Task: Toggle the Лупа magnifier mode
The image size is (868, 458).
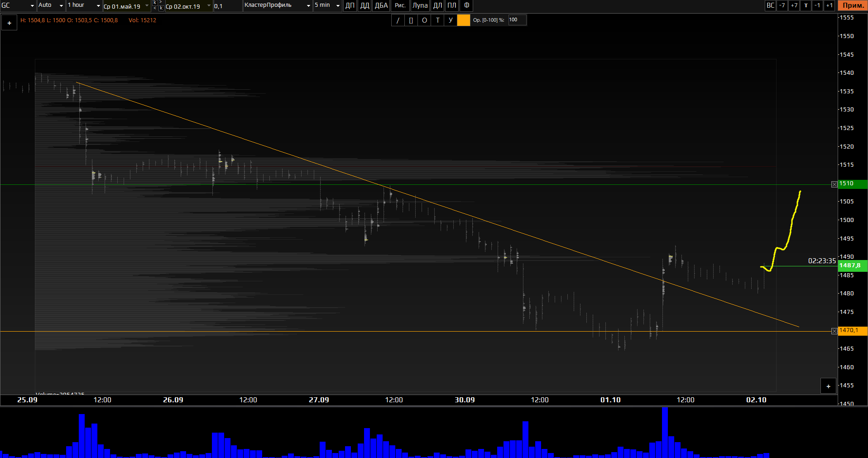Action: tap(420, 5)
